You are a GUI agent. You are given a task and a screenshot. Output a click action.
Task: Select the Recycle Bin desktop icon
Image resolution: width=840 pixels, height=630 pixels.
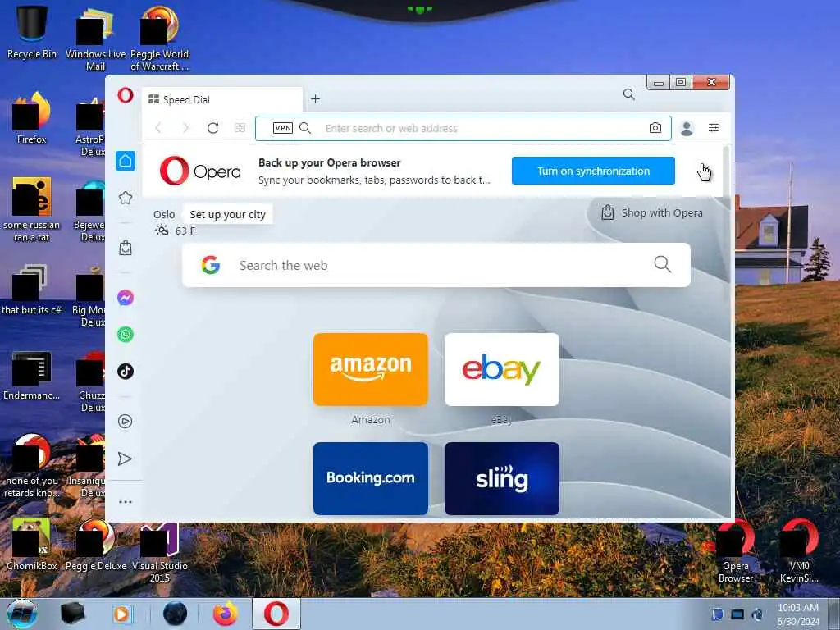click(x=32, y=31)
